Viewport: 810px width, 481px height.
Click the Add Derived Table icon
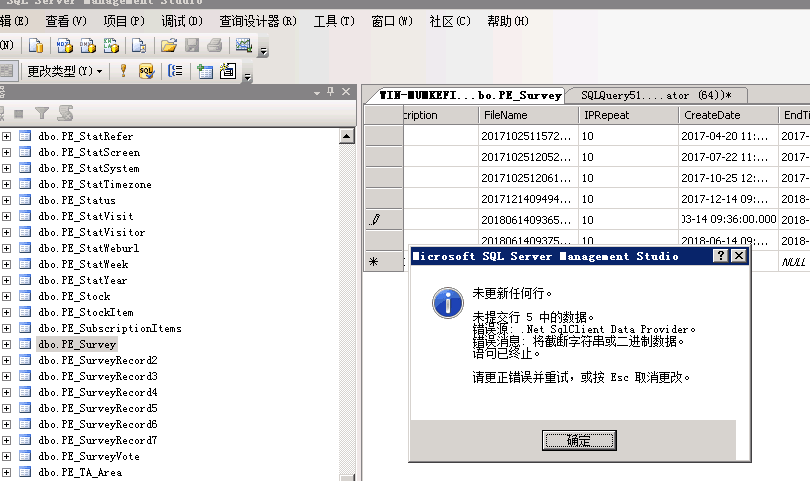coord(227,71)
